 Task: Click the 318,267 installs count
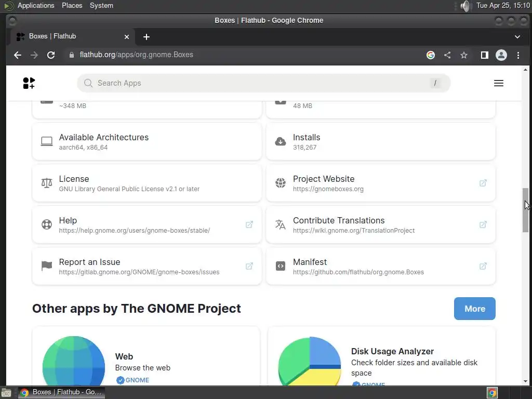point(304,148)
